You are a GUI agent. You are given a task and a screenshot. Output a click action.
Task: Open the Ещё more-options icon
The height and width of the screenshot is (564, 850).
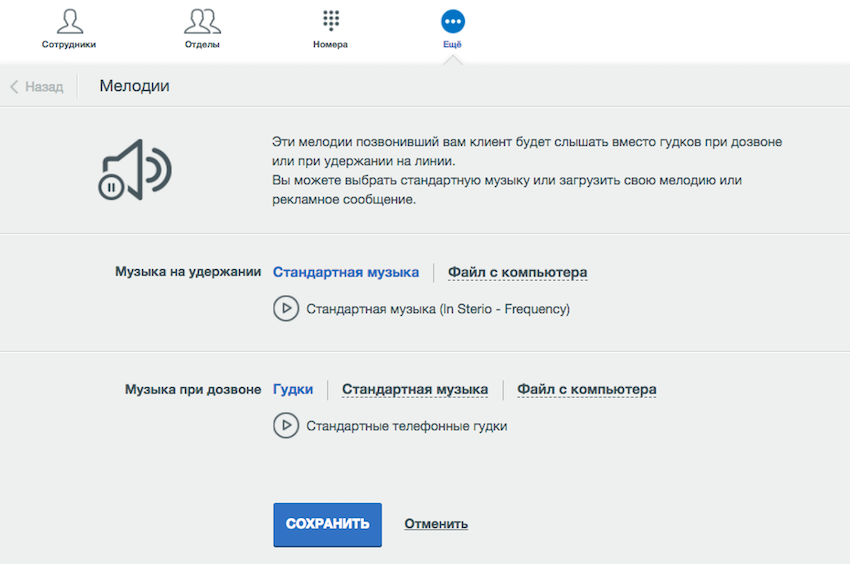point(453,22)
